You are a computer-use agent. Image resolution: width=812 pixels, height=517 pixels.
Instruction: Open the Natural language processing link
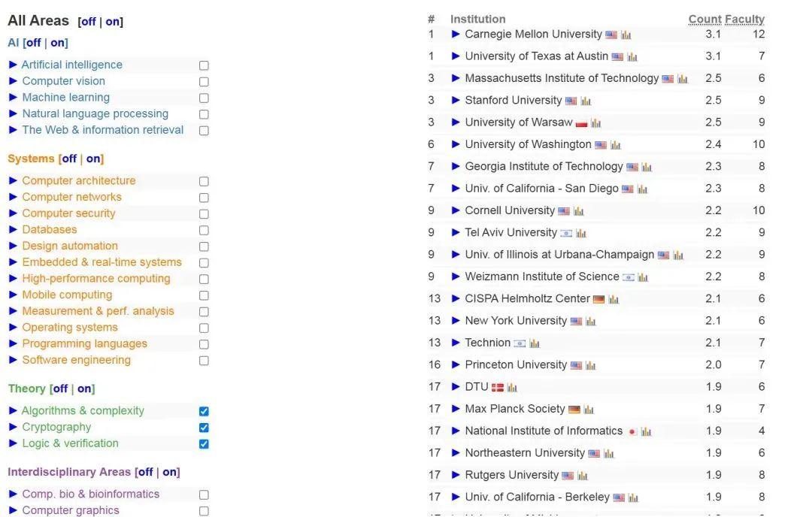(x=95, y=114)
